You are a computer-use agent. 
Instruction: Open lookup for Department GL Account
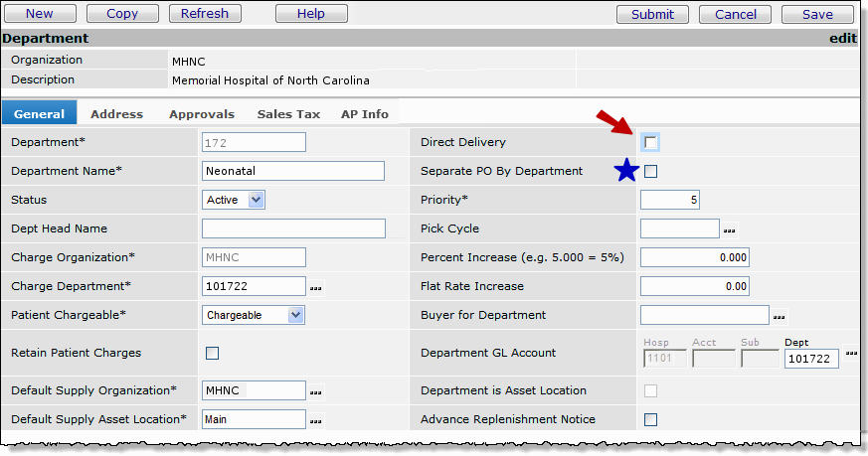click(851, 354)
